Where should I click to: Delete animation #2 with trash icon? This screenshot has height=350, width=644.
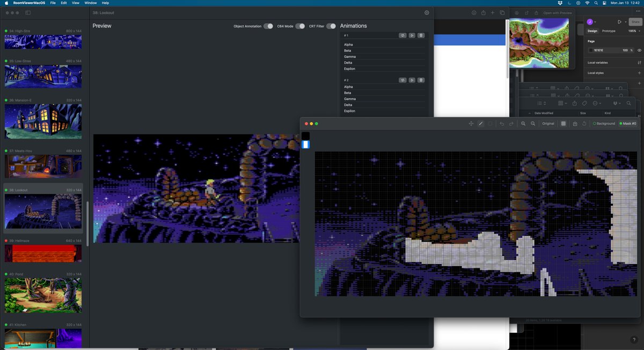pos(421,80)
